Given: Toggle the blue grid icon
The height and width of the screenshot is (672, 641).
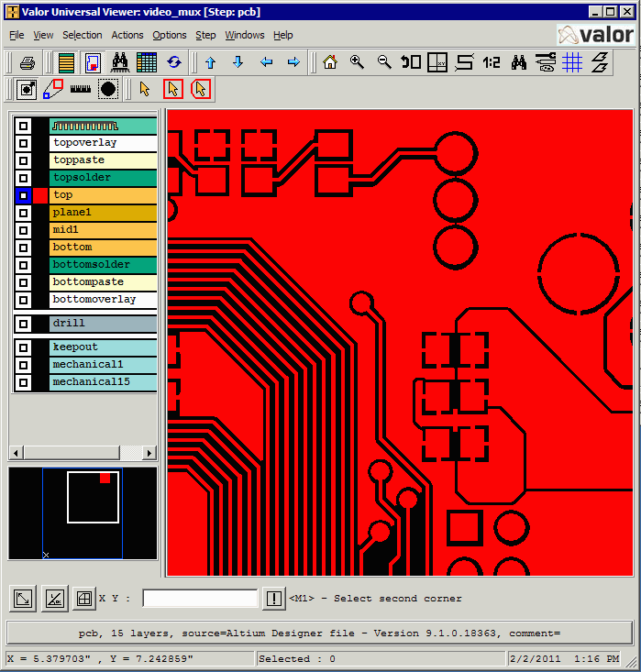Looking at the screenshot, I should pos(572,63).
